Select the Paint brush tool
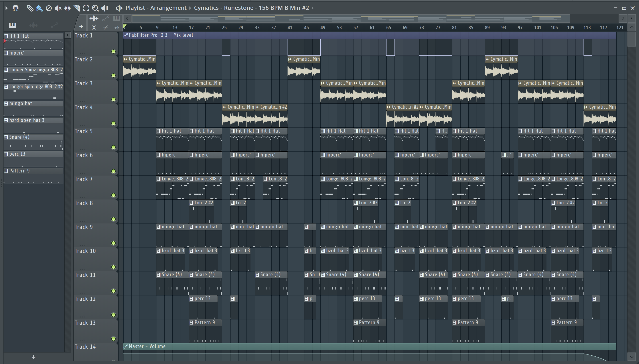Image resolution: width=639 pixels, height=364 pixels. coord(39,8)
